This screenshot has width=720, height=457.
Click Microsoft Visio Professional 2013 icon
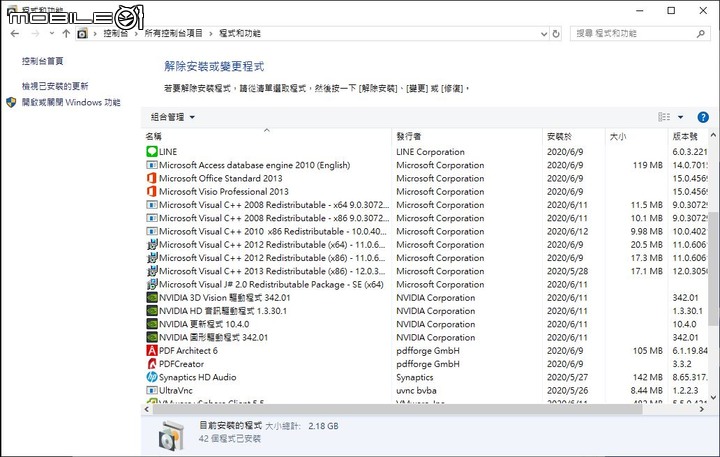(x=152, y=192)
